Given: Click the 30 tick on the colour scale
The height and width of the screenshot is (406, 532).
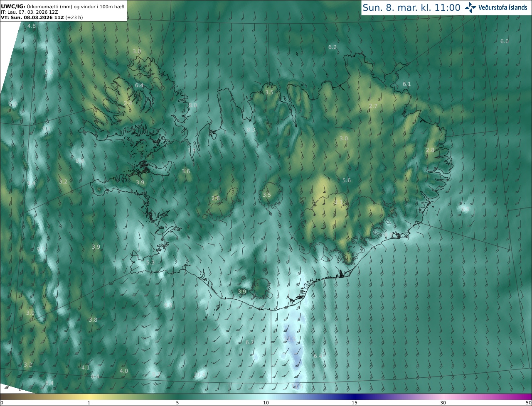Looking at the screenshot, I should pos(443,403).
